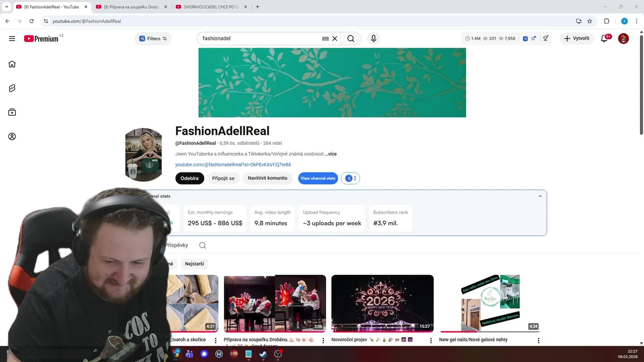Open a new Chrome tab
The height and width of the screenshot is (362, 644).
coord(258,7)
